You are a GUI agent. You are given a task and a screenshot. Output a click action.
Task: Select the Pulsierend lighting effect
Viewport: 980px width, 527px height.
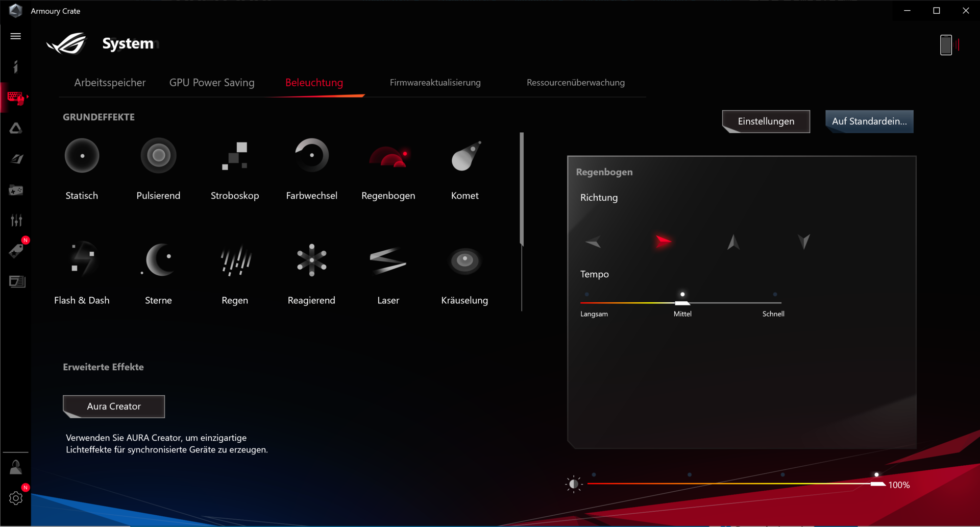(158, 169)
